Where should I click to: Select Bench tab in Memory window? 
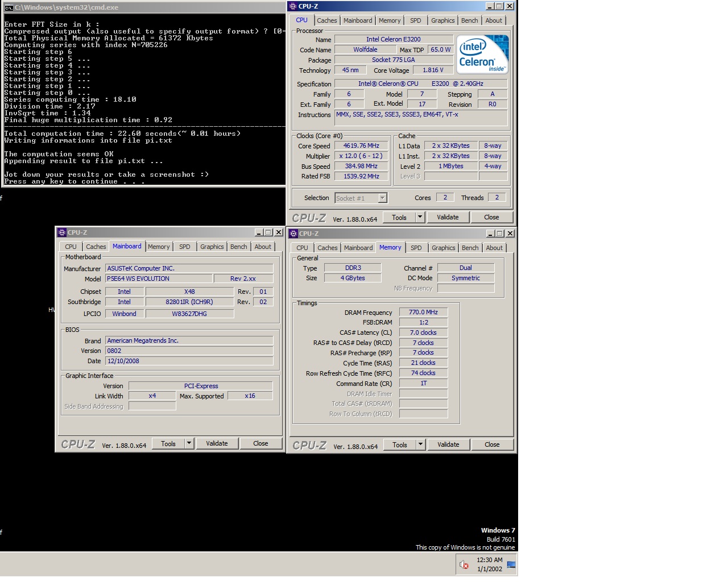click(470, 248)
